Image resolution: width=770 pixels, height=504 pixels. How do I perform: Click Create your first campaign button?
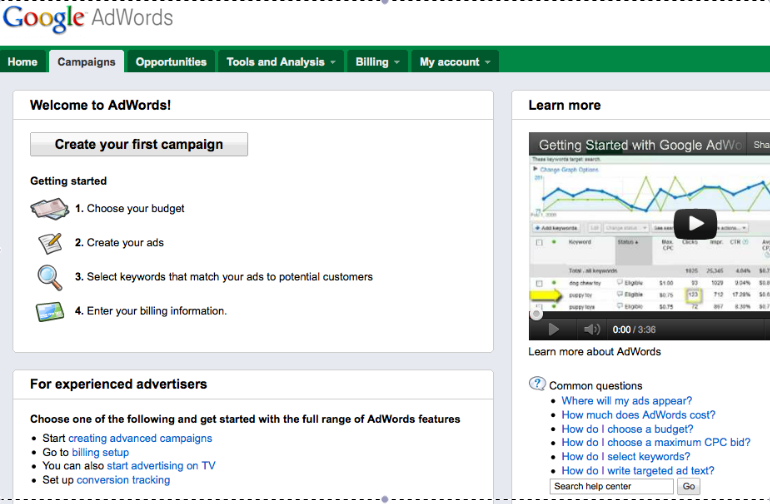coord(139,144)
